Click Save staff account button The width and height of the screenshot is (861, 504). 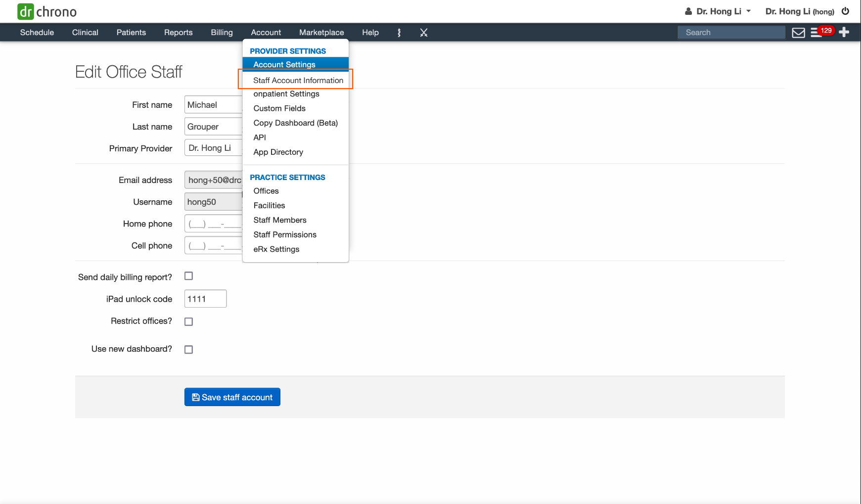tap(232, 397)
